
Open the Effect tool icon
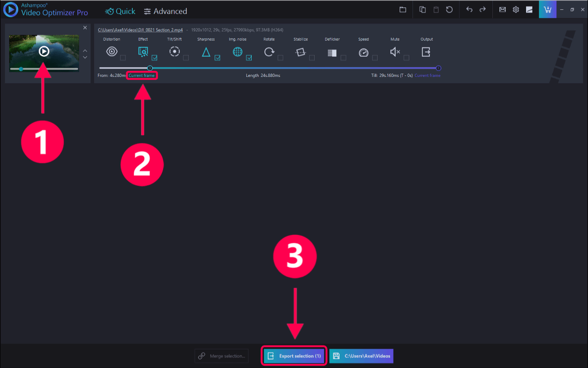tap(143, 52)
